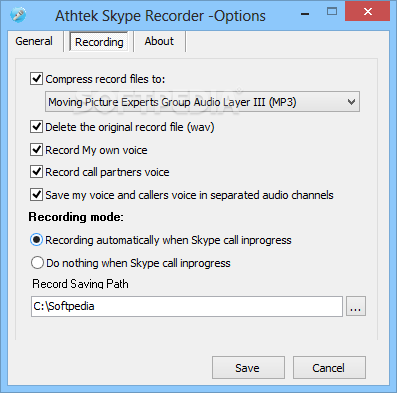Open the About tab

(159, 41)
